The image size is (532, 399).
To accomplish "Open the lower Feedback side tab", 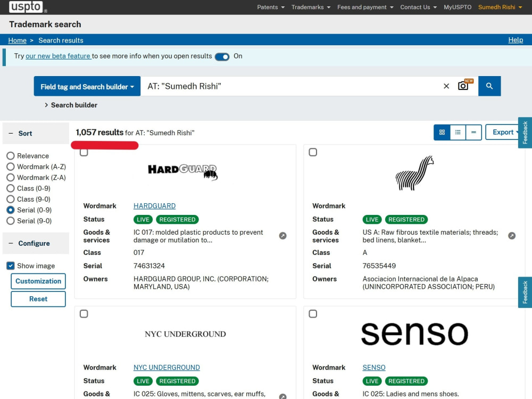I will (525, 292).
